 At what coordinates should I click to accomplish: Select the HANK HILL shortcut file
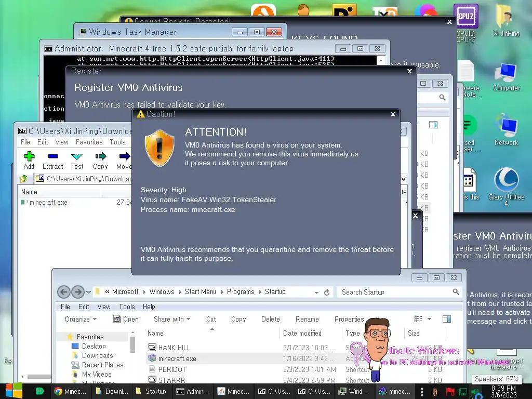pos(170,348)
